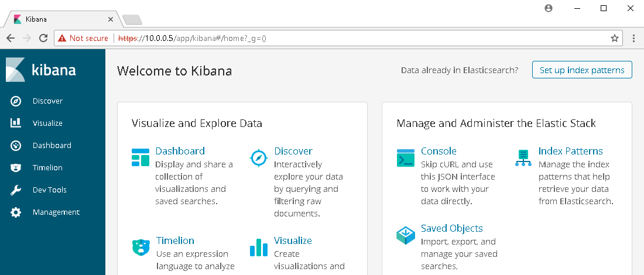
Task: Open the Dashboard gauge icon in sidebar
Action: [x=16, y=145]
